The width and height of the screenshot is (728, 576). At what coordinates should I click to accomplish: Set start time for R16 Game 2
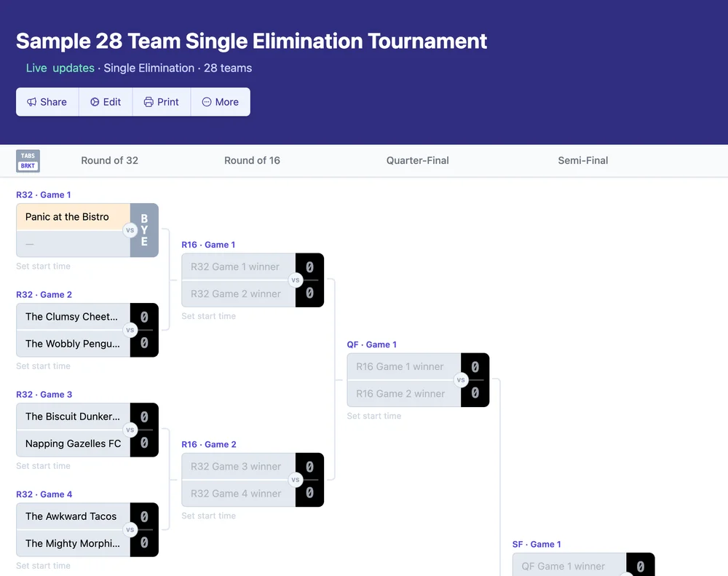(209, 516)
